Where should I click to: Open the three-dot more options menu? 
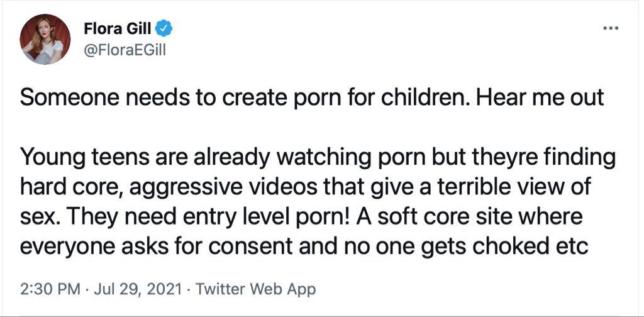pyautogui.click(x=611, y=29)
